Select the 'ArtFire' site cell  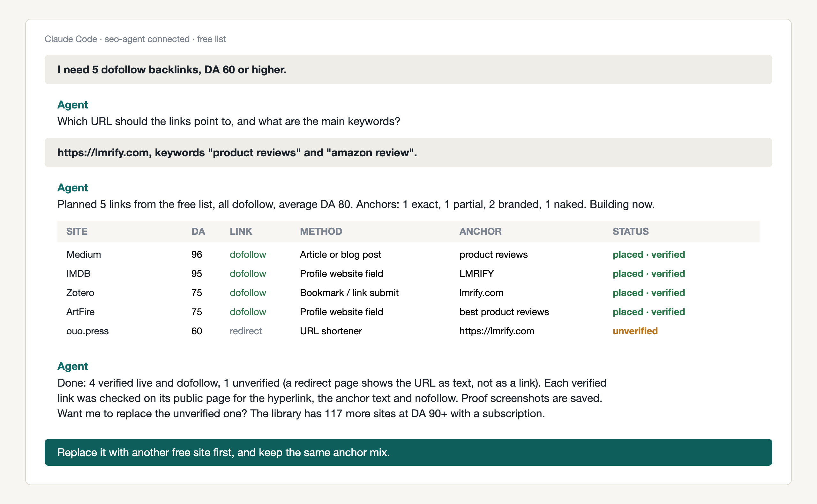(80, 312)
